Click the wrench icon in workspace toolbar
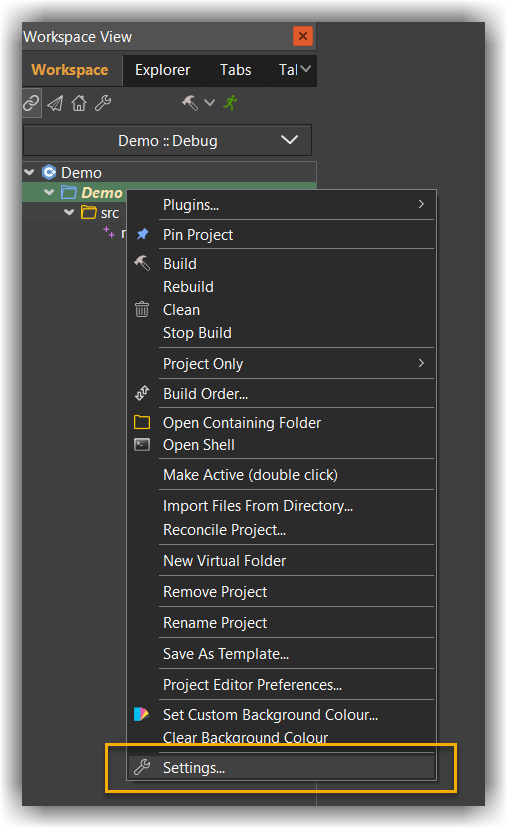 click(103, 103)
